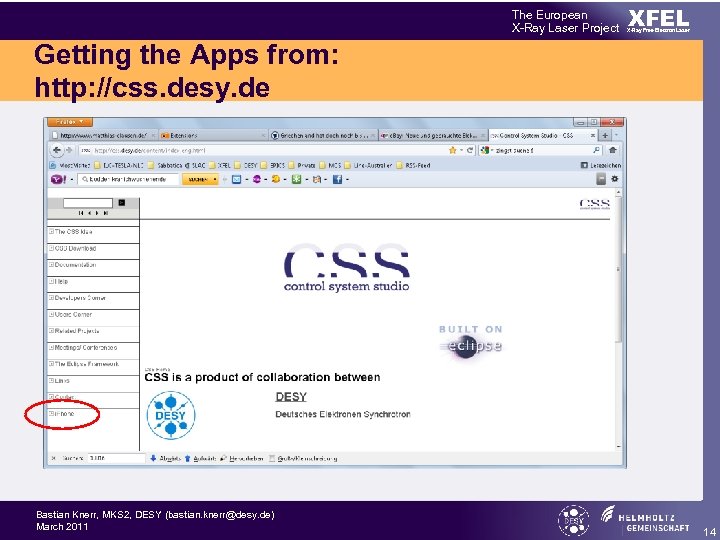The width and height of the screenshot is (720, 540).
Task: Open the EPICS bookmark folder
Action: [x=273, y=165]
